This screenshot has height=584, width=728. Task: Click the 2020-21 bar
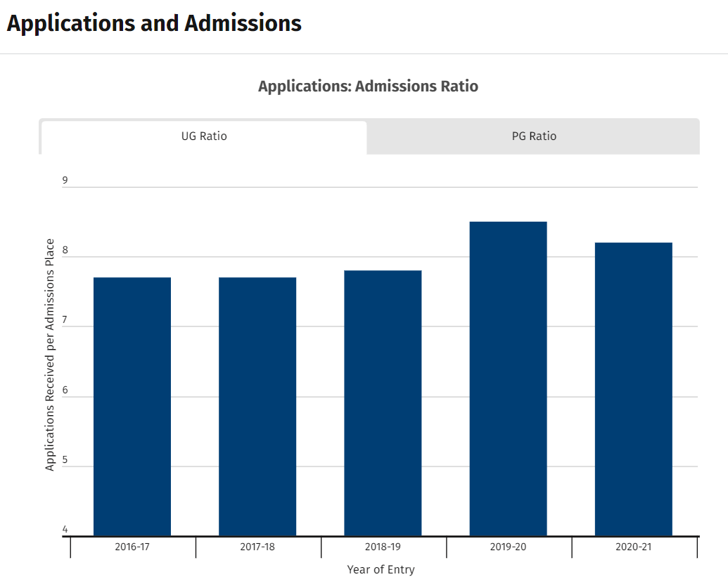(633, 389)
